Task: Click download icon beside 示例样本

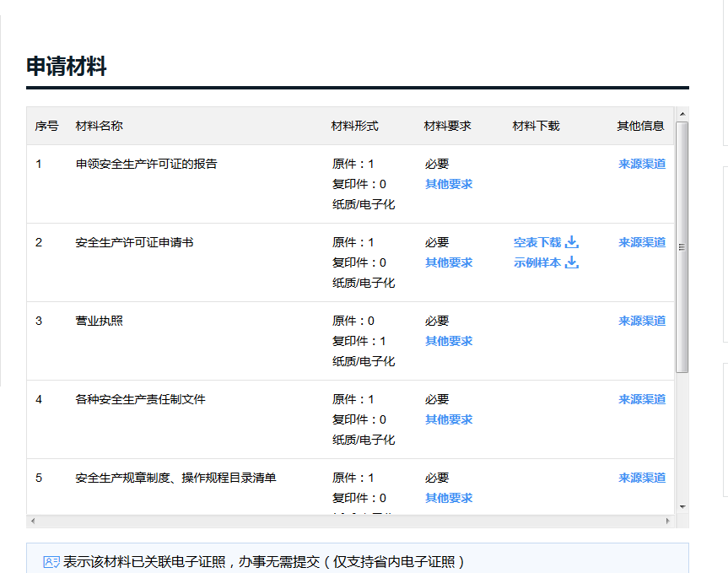Action: pos(572,262)
